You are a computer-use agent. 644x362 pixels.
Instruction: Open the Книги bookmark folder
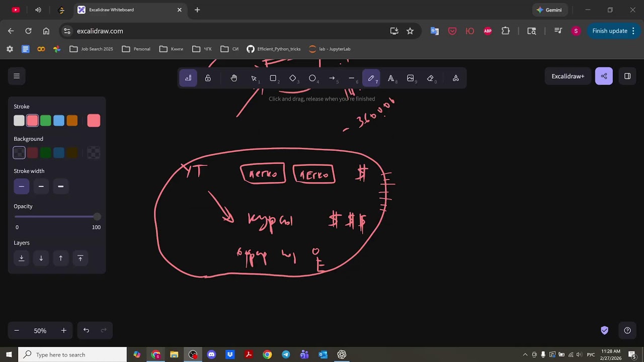coord(172,49)
